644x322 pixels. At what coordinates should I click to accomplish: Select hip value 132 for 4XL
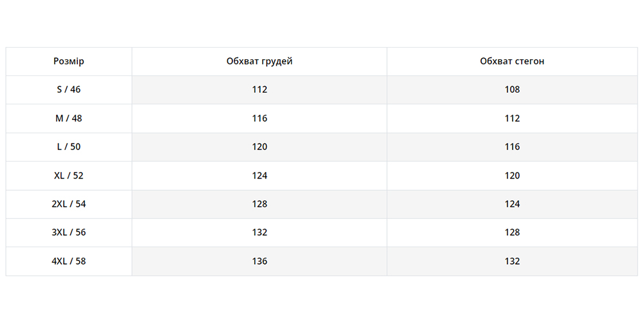point(512,261)
